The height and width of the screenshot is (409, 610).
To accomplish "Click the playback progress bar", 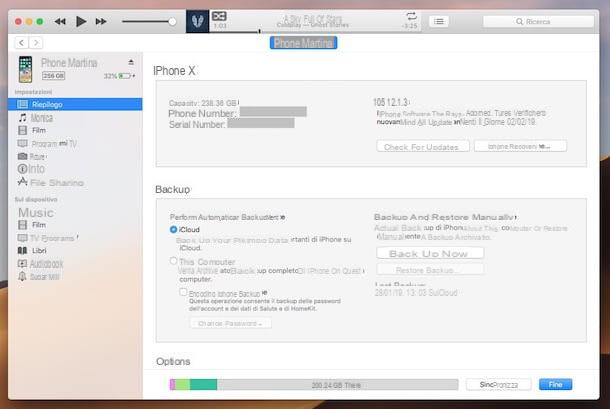I will 314,31.
